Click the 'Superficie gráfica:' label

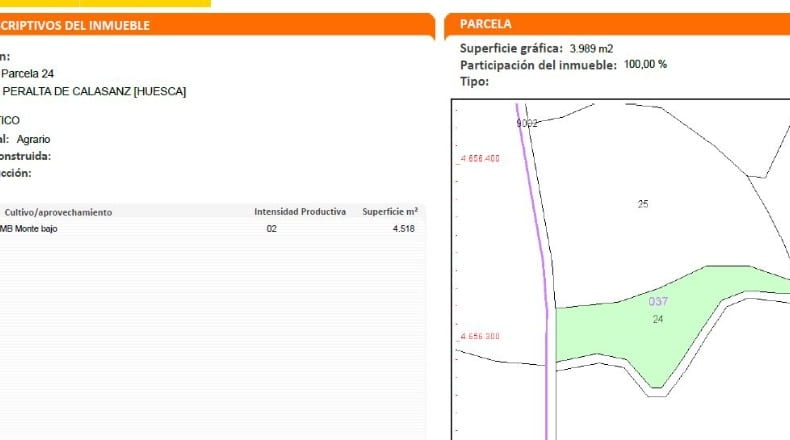click(511, 48)
